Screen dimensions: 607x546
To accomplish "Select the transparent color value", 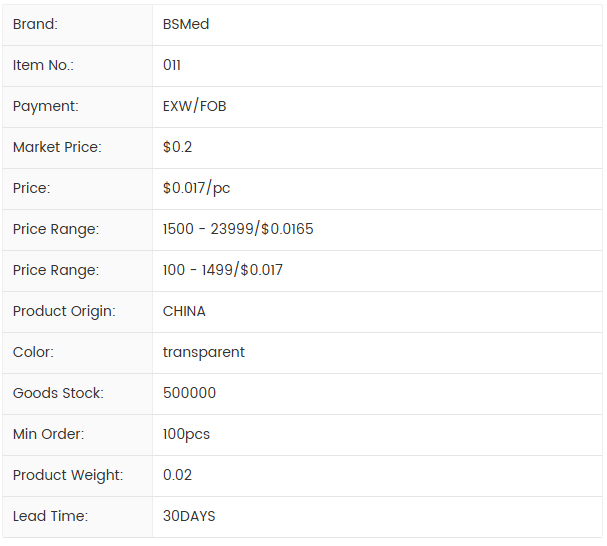I will 204,352.
